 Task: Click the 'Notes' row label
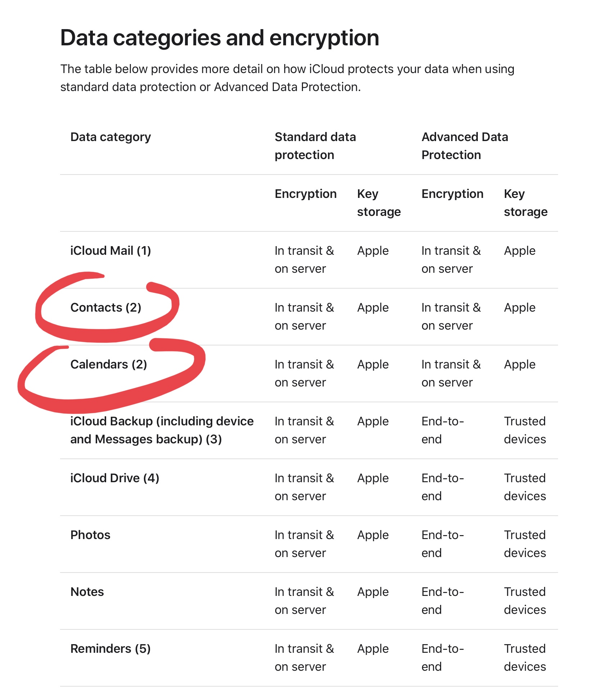87,592
